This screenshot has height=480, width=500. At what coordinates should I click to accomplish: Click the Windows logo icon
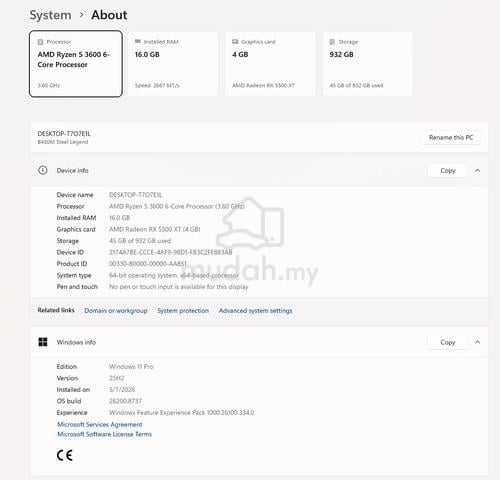point(43,342)
